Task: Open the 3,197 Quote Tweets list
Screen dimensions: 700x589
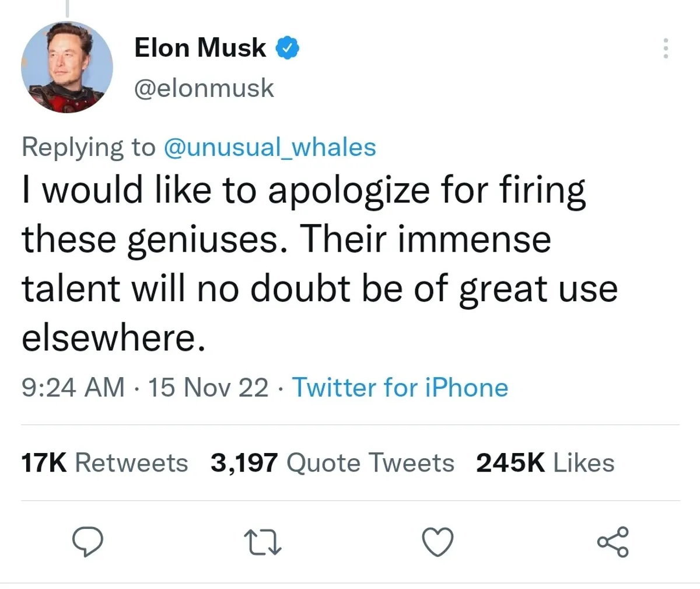Action: tap(332, 463)
